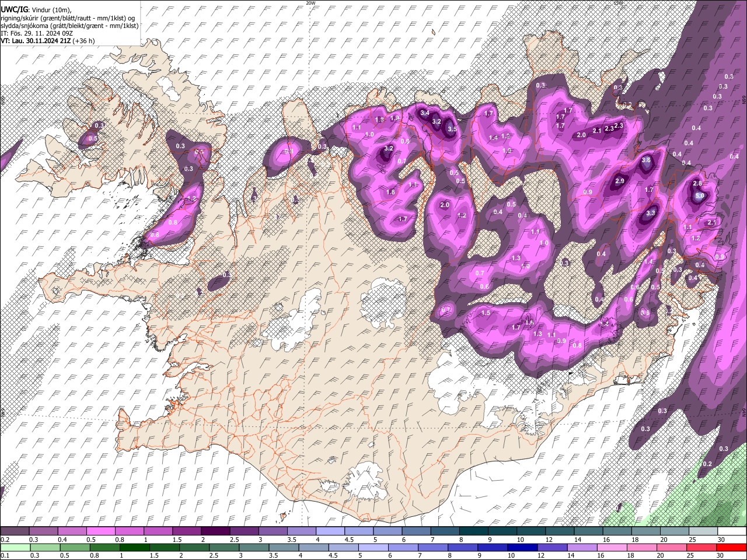Image resolution: width=747 pixels, height=560 pixels.
Task: Pick the navy blue 10–12 rain scale swatch
Action: 522,547
